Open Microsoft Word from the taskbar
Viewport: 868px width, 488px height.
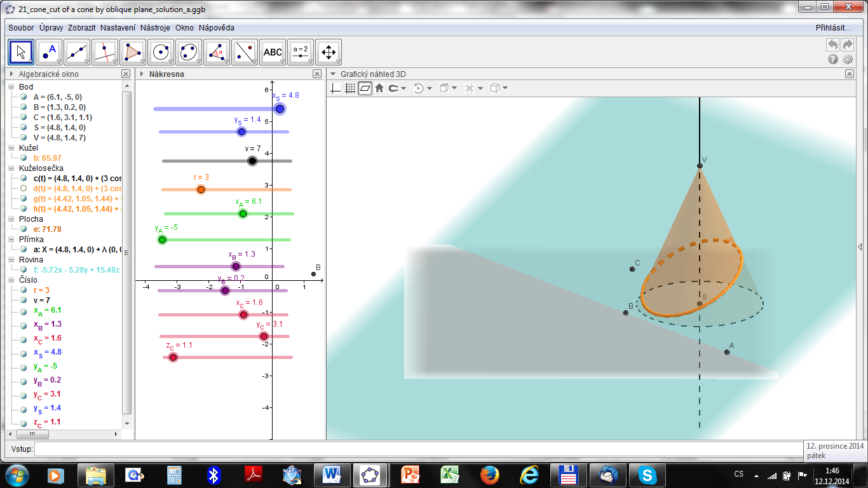(x=332, y=475)
